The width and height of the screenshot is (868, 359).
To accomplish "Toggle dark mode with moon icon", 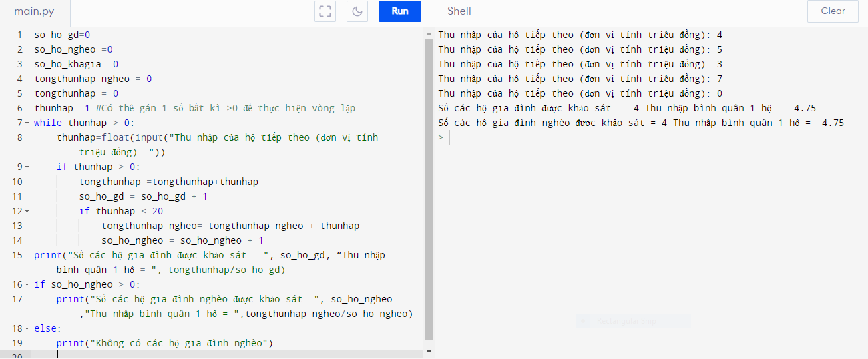I will (x=357, y=11).
